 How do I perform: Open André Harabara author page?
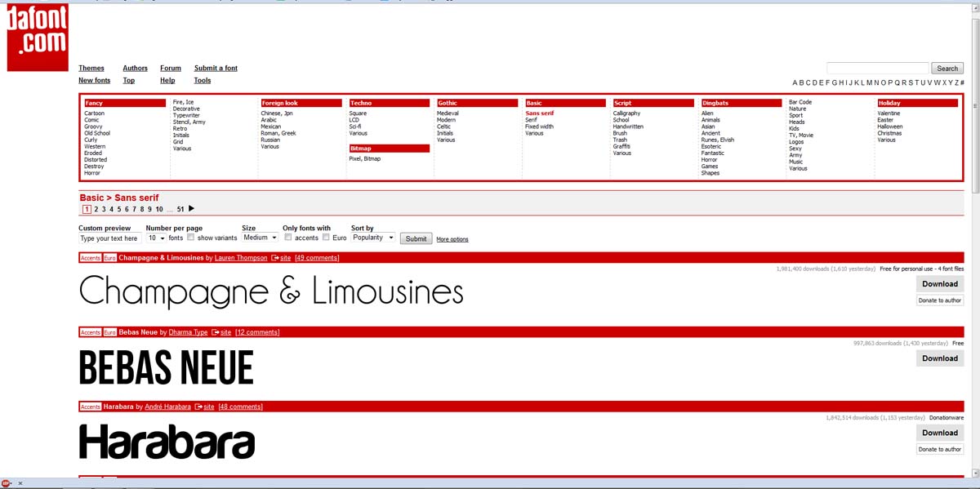click(167, 407)
